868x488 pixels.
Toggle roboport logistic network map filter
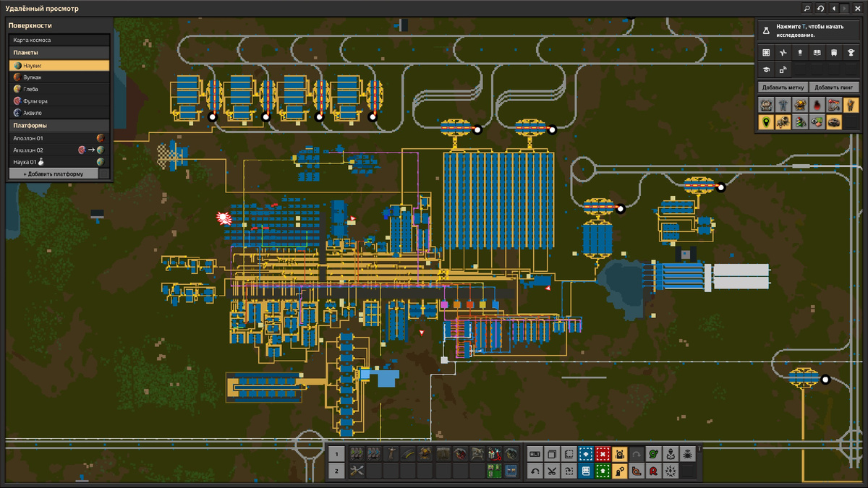click(x=766, y=105)
